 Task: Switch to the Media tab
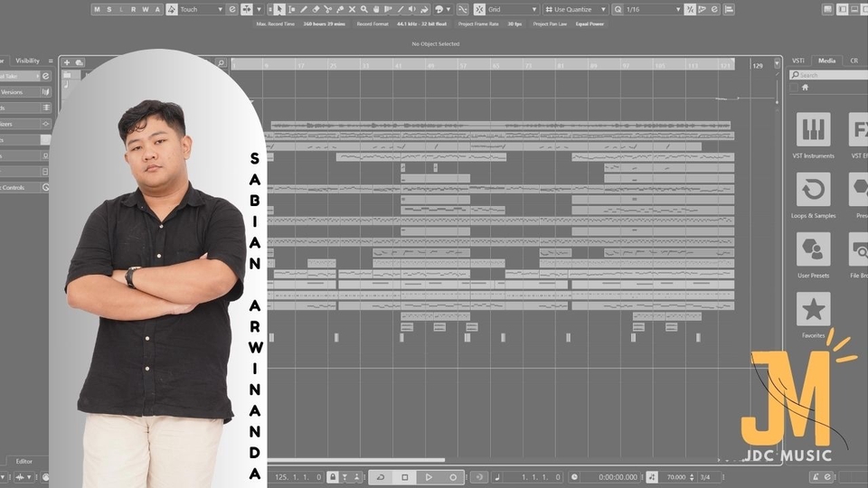point(827,61)
